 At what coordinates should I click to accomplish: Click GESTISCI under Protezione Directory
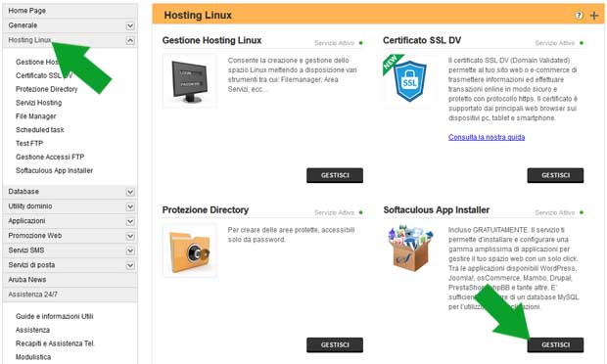[x=335, y=344]
